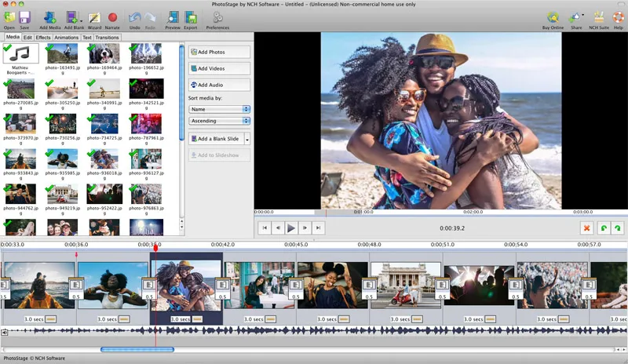Switch to the Effects tab
628x364 pixels.
pos(43,38)
